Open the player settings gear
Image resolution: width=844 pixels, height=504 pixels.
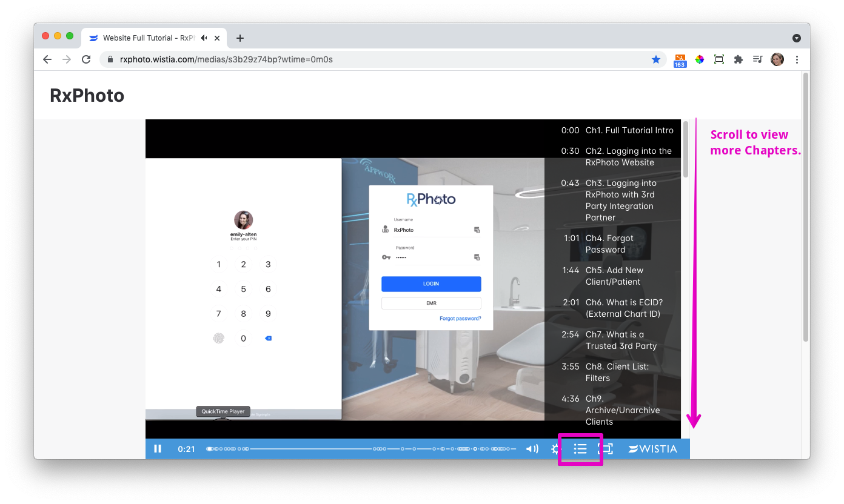pos(555,449)
